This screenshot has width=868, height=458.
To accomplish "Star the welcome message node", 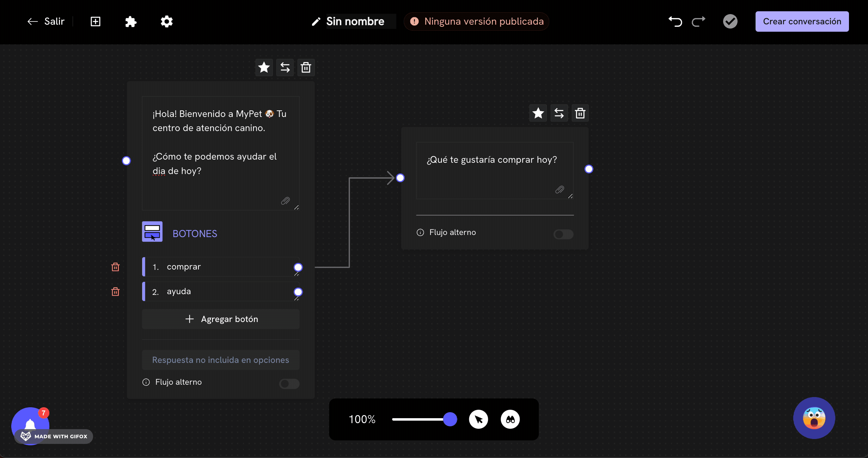I will [x=264, y=67].
